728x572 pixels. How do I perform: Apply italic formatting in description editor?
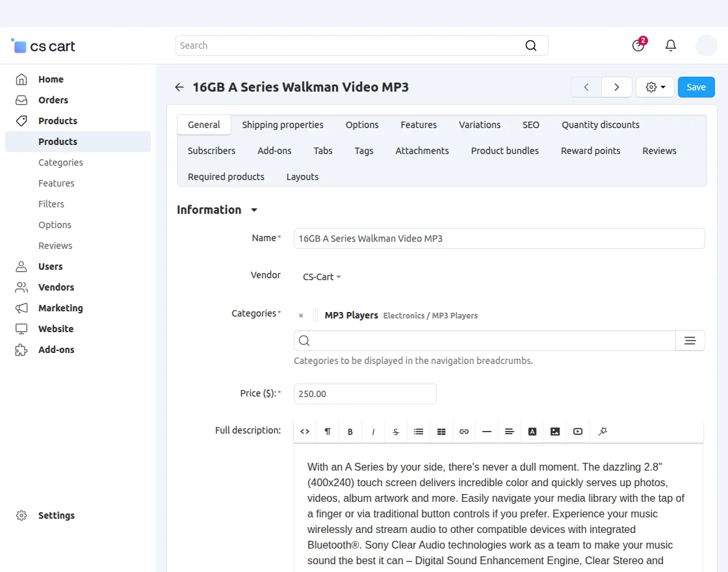[373, 432]
